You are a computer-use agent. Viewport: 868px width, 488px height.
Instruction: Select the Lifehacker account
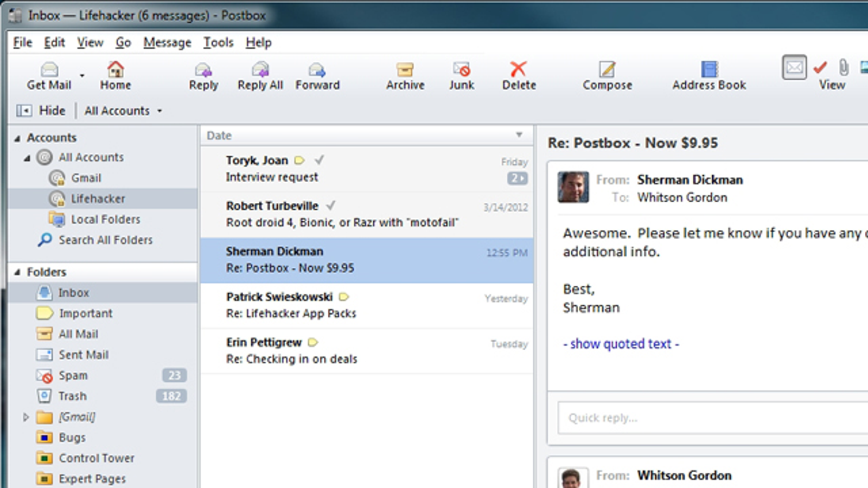pos(103,198)
